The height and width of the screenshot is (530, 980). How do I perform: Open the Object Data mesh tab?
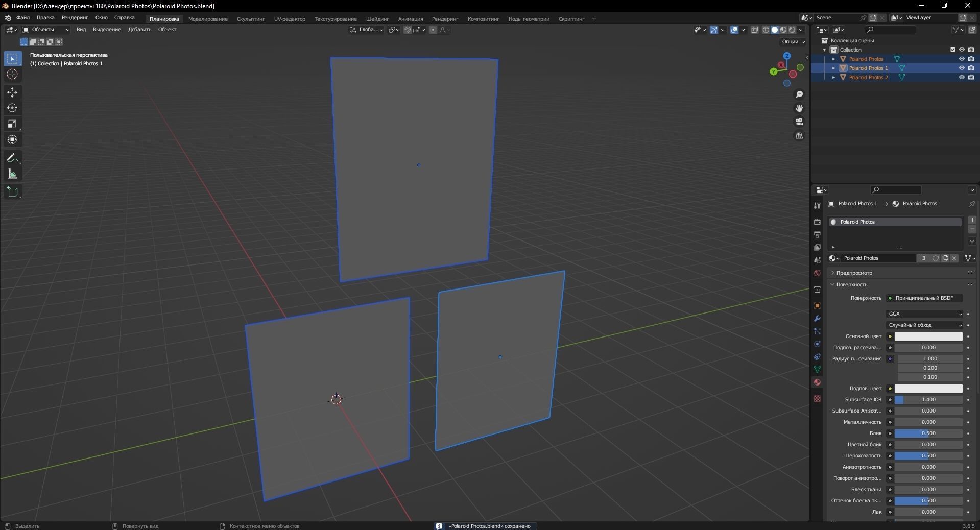817,369
